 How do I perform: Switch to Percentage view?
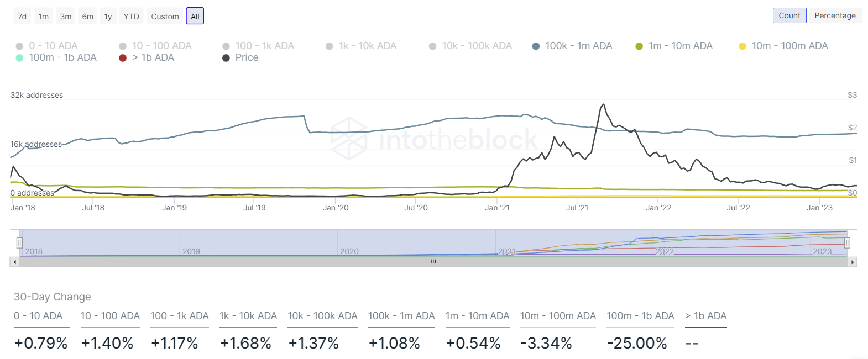[x=835, y=15]
